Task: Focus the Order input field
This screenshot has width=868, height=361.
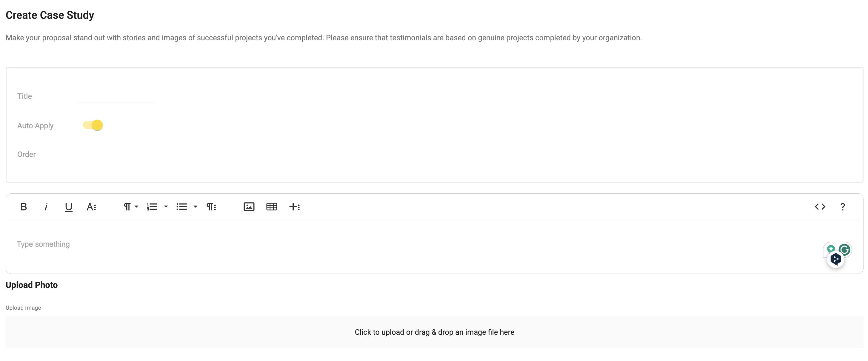Action: tap(115, 155)
